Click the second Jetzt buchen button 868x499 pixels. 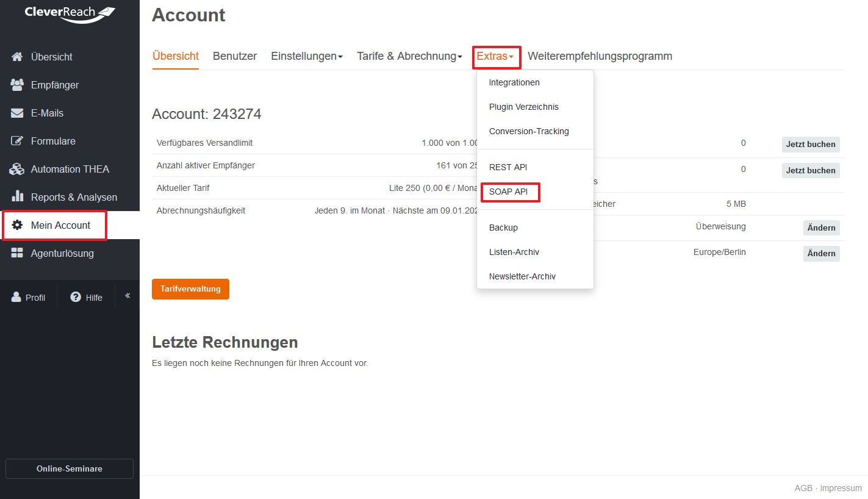pyautogui.click(x=811, y=170)
